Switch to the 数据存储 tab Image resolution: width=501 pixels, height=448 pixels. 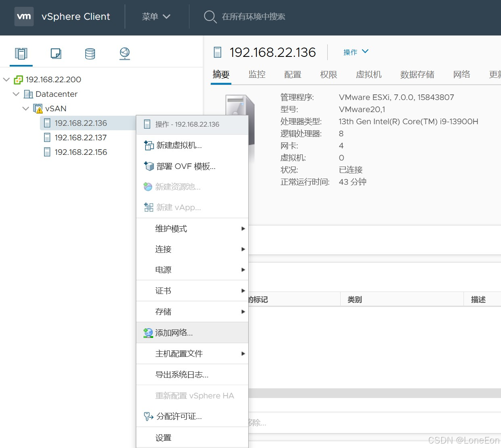[417, 75]
